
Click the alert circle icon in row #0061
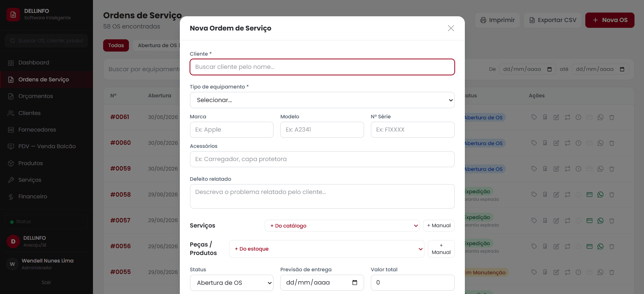tap(579, 117)
